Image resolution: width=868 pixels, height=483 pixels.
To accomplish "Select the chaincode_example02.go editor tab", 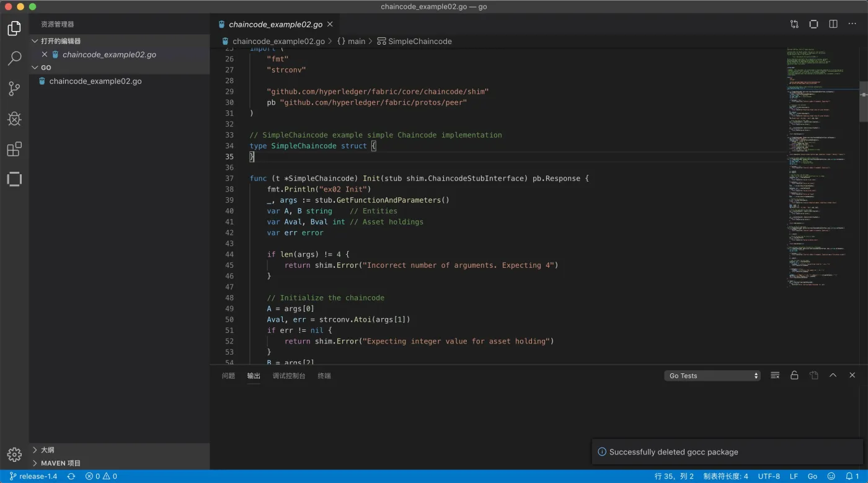I will click(x=275, y=24).
